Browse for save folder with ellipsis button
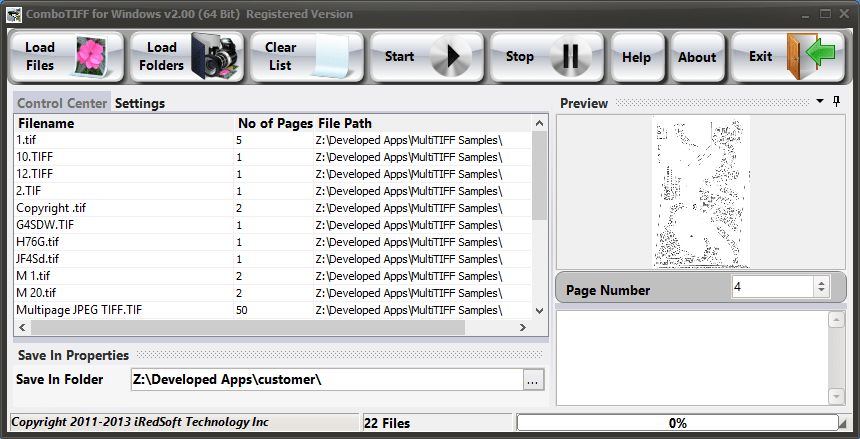 click(533, 380)
